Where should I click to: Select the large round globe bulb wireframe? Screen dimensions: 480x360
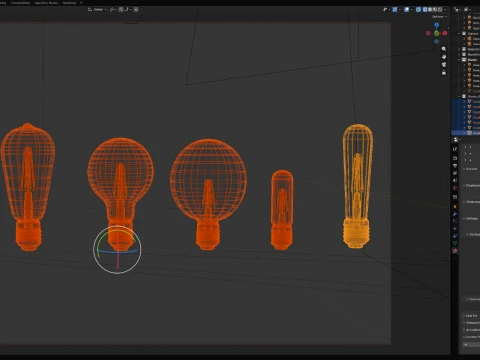pyautogui.click(x=208, y=194)
